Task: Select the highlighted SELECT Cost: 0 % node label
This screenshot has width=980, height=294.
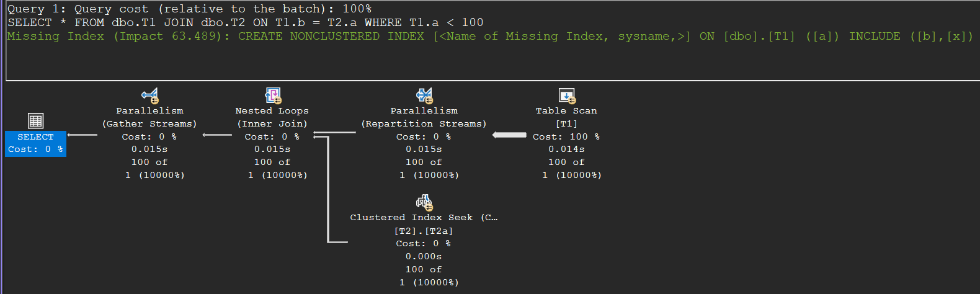Action: pyautogui.click(x=35, y=143)
